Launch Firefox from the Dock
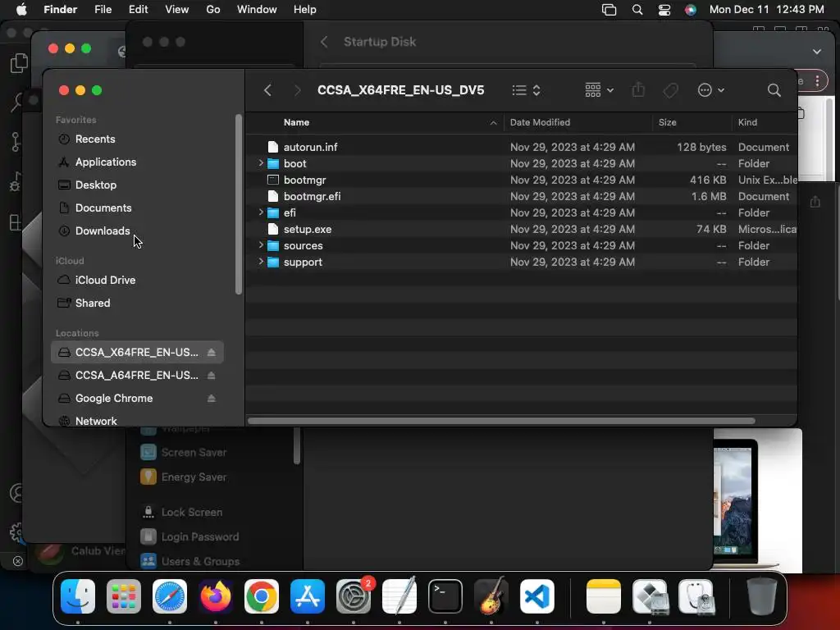The width and height of the screenshot is (840, 630). pos(216,596)
